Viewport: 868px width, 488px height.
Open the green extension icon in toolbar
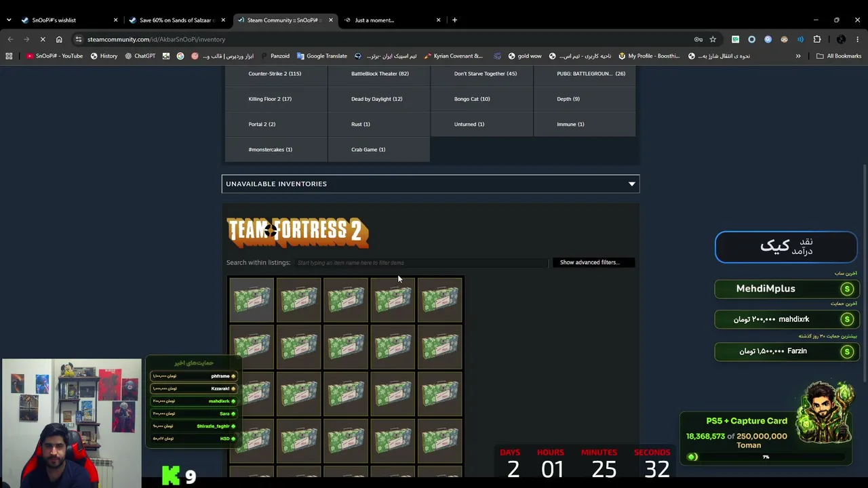[735, 39]
